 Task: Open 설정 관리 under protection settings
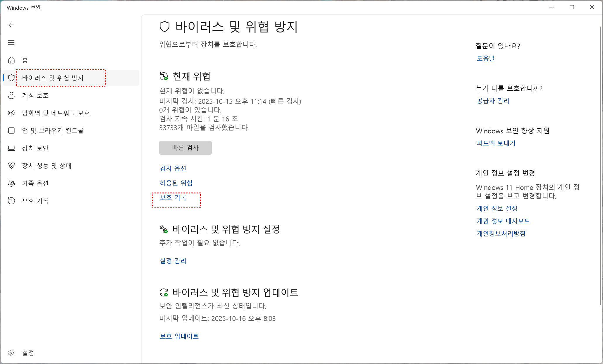click(x=173, y=261)
